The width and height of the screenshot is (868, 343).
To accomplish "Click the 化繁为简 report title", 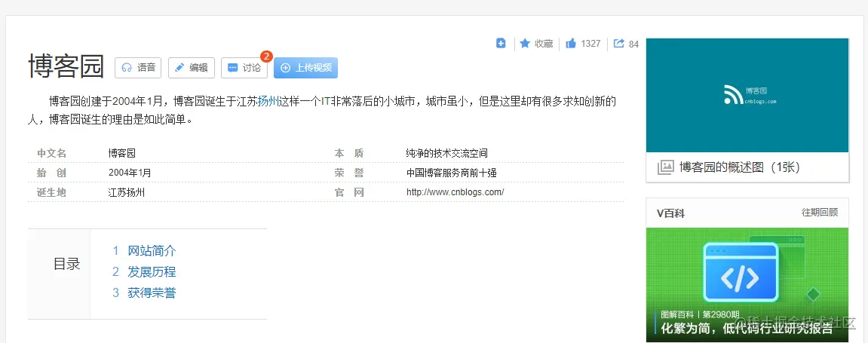I will (x=747, y=328).
